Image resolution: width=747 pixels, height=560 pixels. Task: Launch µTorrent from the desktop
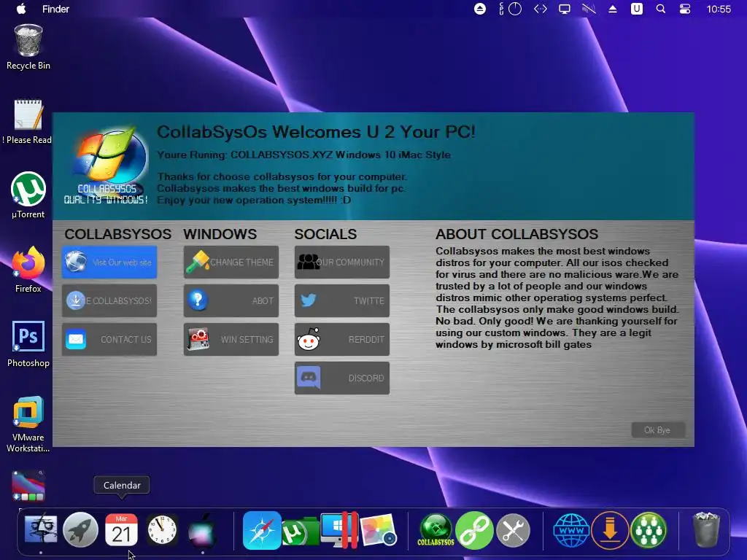[x=28, y=195]
